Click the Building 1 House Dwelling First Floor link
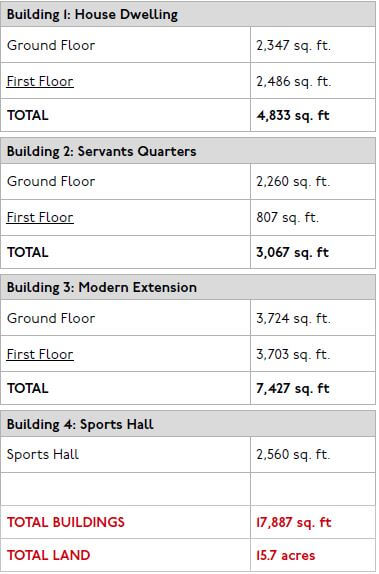This screenshot has width=379, height=574. (x=40, y=81)
